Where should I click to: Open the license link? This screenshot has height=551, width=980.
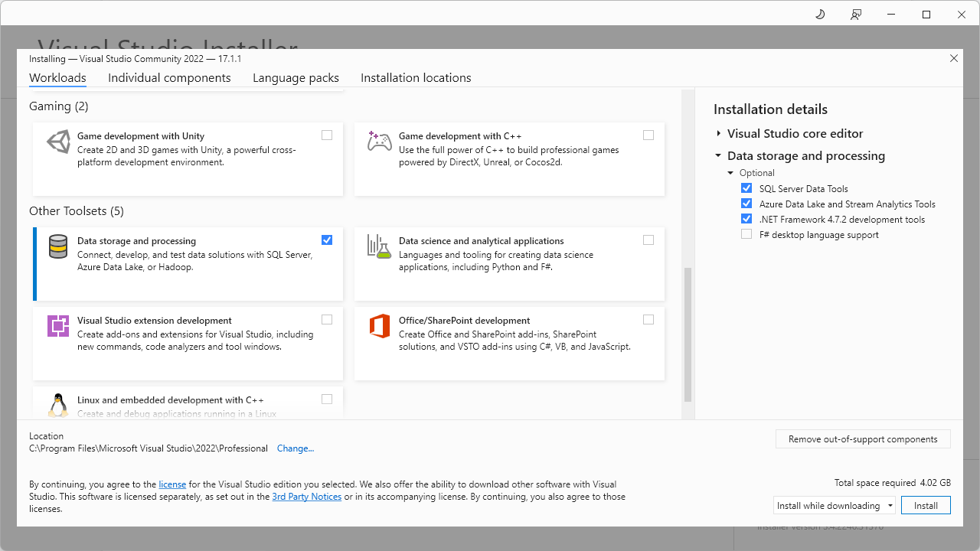(x=172, y=484)
